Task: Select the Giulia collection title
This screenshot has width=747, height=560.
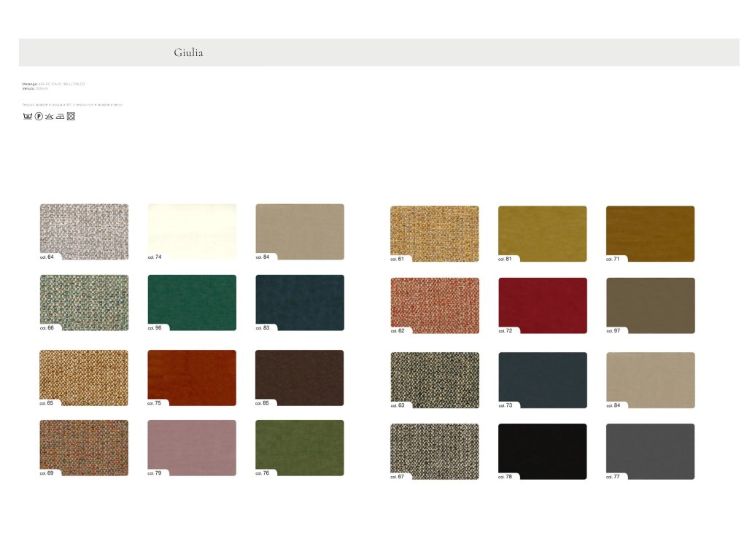Action: tap(188, 52)
